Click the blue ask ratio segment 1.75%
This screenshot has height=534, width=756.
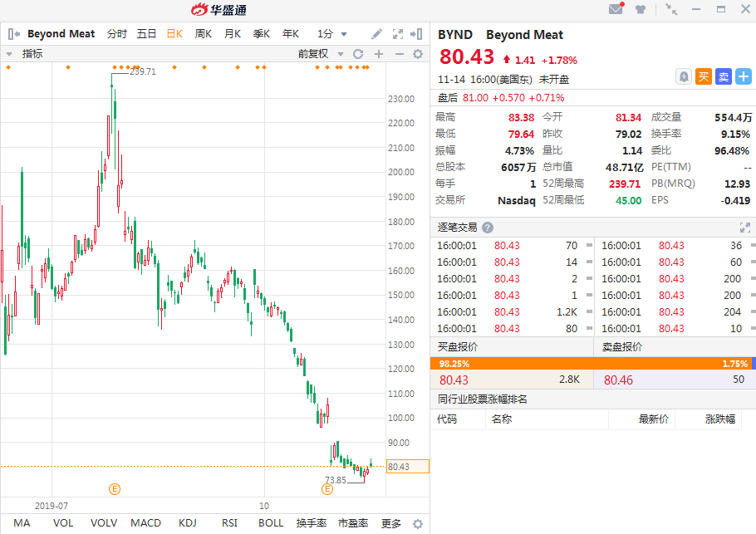tap(754, 364)
